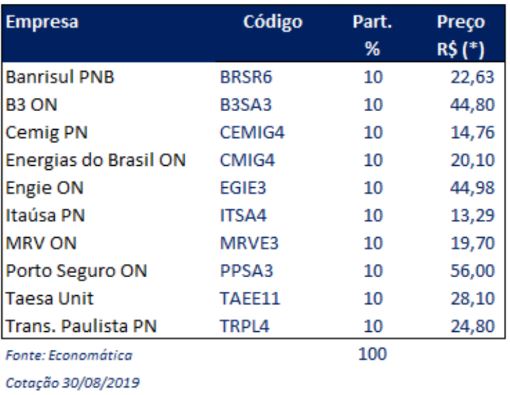Viewport: 510px width, 395px height.
Task: Click the CEMIG4 code cell
Action: [252, 132]
